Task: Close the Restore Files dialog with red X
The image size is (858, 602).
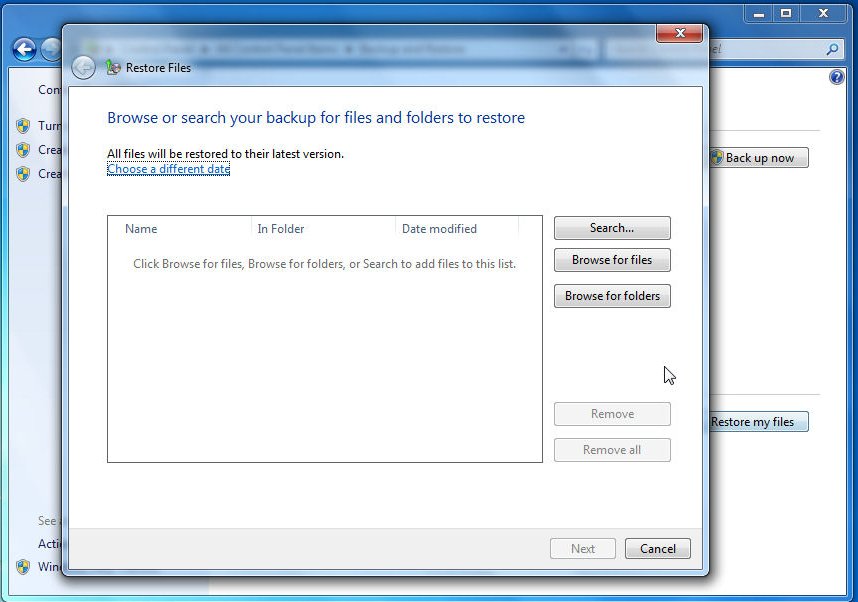Action: click(679, 33)
